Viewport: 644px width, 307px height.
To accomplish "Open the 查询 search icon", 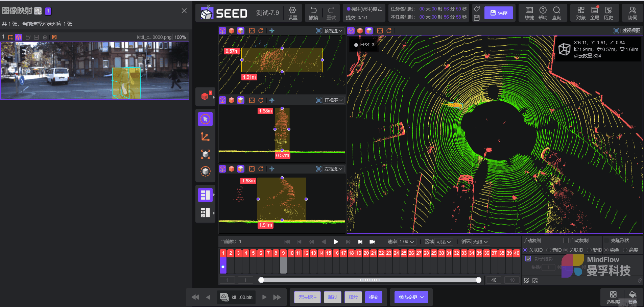I will click(x=556, y=13).
